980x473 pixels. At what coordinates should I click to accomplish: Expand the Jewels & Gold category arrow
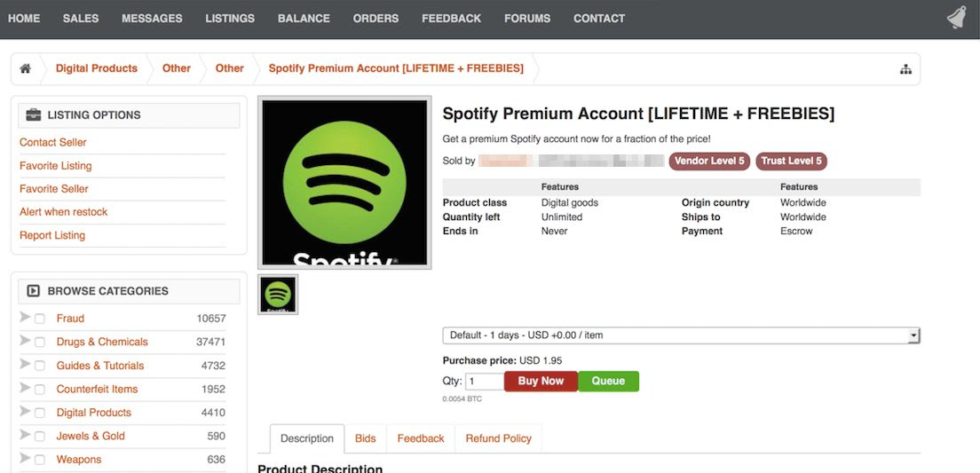25,435
